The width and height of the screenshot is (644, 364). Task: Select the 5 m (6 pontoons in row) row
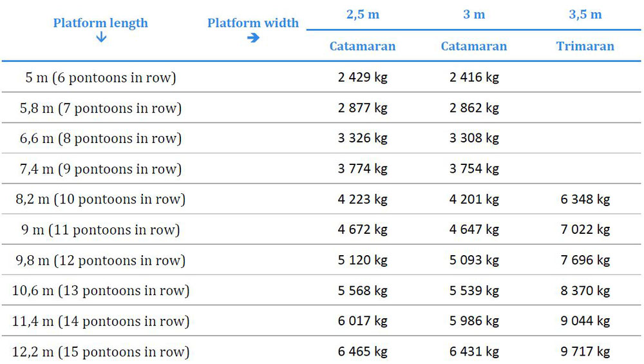[x=100, y=78]
